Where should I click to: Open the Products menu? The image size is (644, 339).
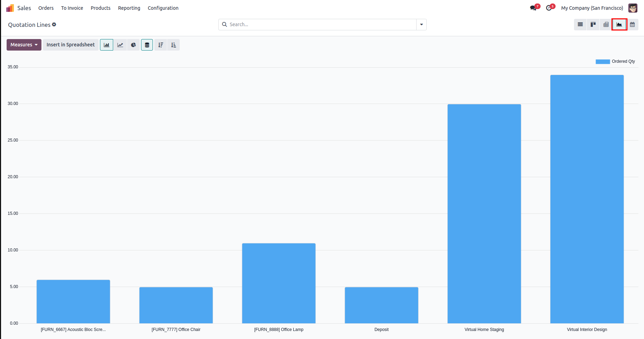tap(101, 8)
